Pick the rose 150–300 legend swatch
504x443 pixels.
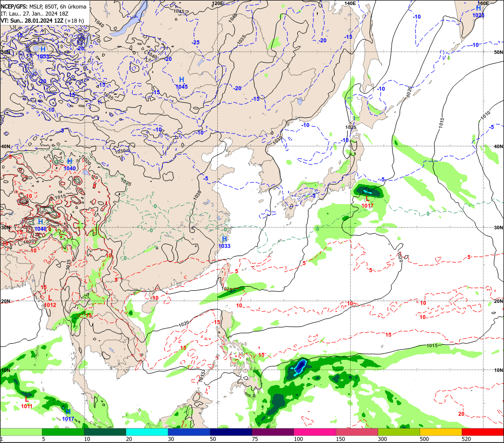tap(357, 432)
